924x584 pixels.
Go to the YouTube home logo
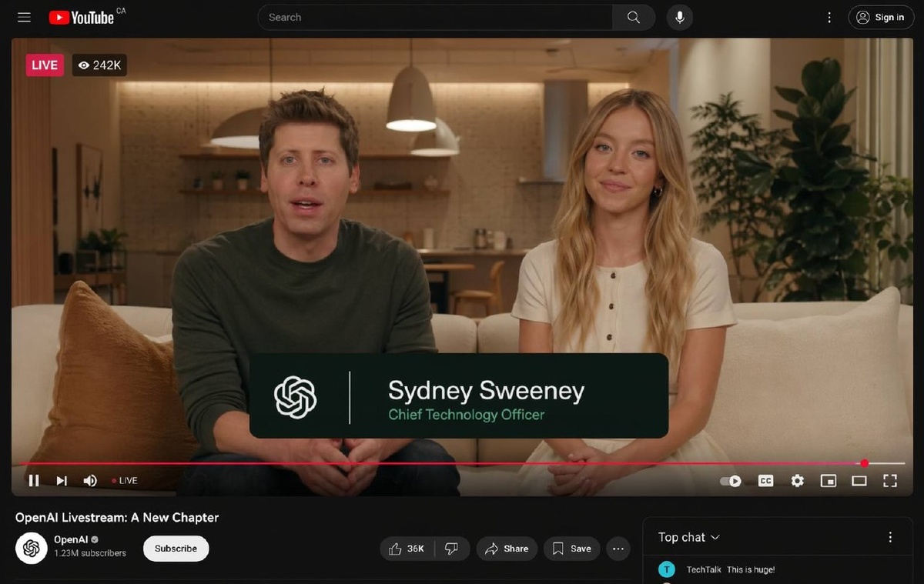click(x=81, y=17)
